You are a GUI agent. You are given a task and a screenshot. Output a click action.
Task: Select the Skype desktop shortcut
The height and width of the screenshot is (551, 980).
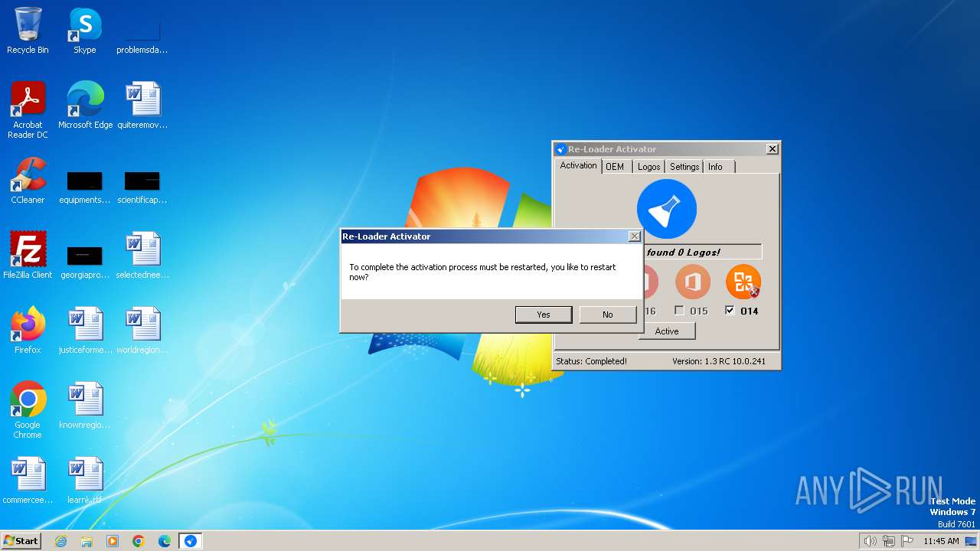85,31
